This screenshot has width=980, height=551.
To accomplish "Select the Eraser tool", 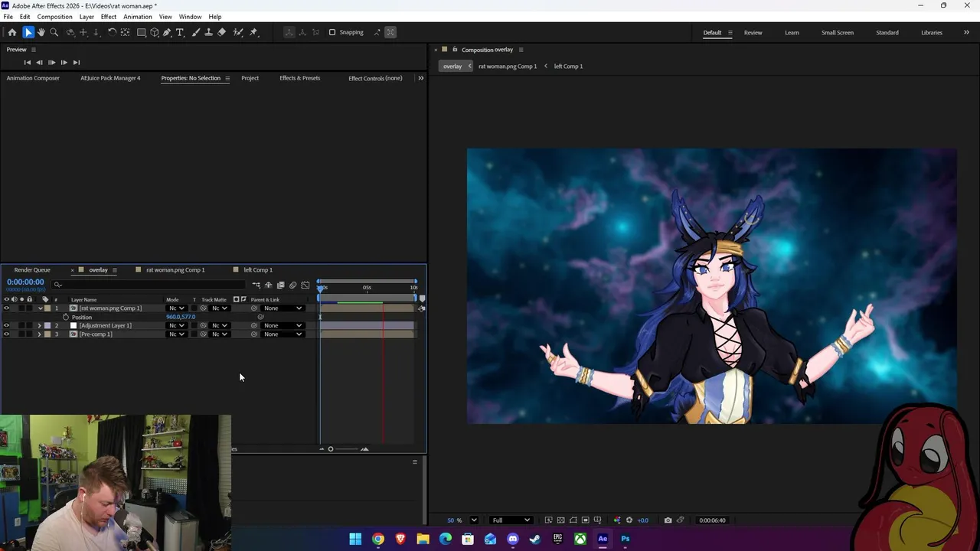I will (x=221, y=32).
